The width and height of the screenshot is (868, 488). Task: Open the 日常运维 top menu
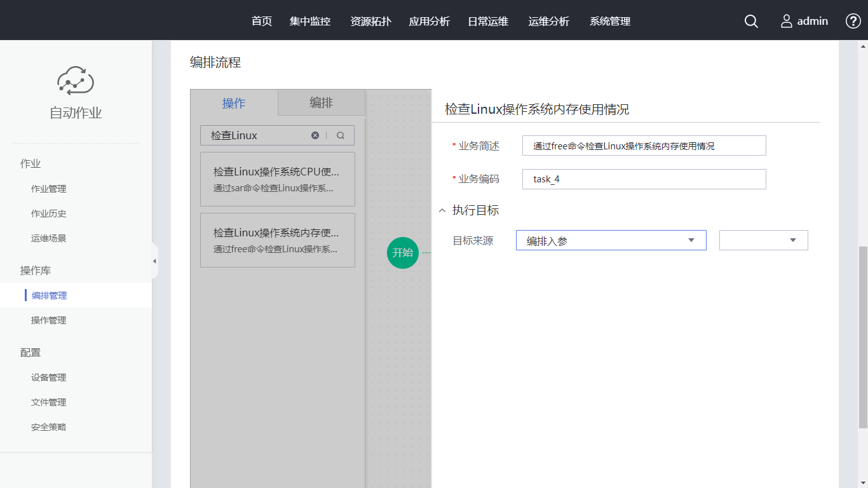488,22
